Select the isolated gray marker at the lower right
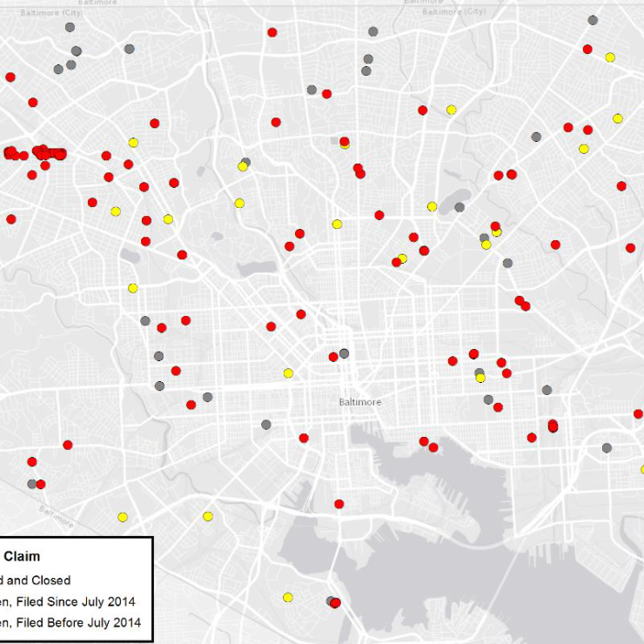Image resolution: width=644 pixels, height=644 pixels. (607, 448)
